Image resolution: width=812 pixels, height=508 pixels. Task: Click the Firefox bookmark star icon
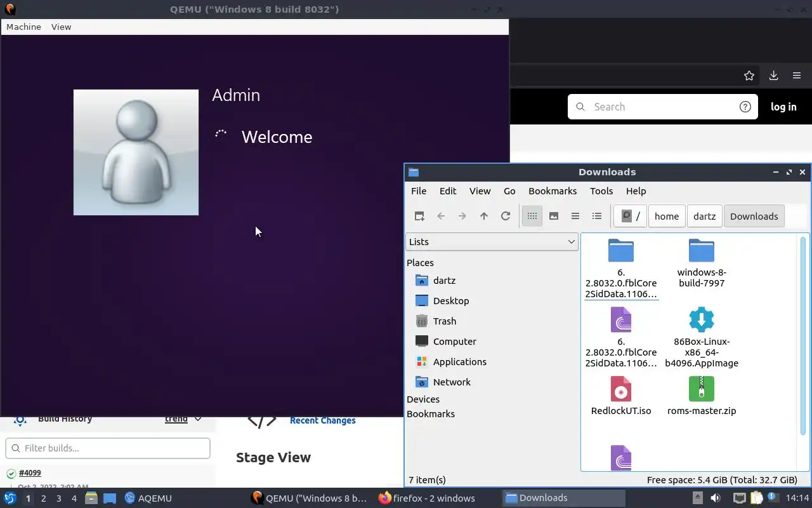tap(749, 76)
